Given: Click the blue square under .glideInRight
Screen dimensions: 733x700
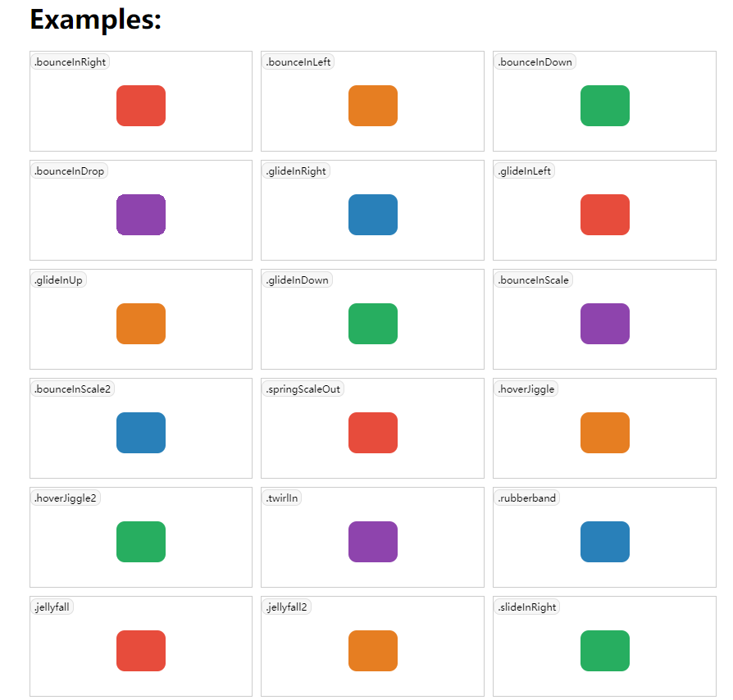Looking at the screenshot, I should pyautogui.click(x=373, y=215).
